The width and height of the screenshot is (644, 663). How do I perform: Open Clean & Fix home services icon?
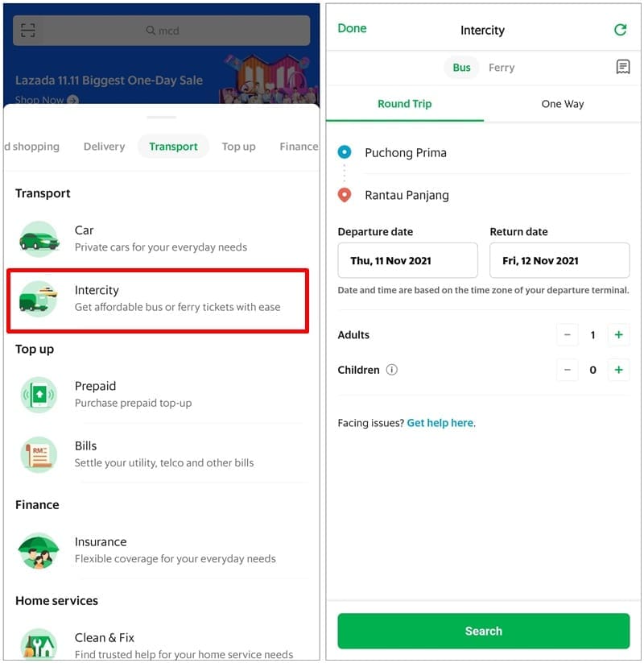click(x=39, y=644)
